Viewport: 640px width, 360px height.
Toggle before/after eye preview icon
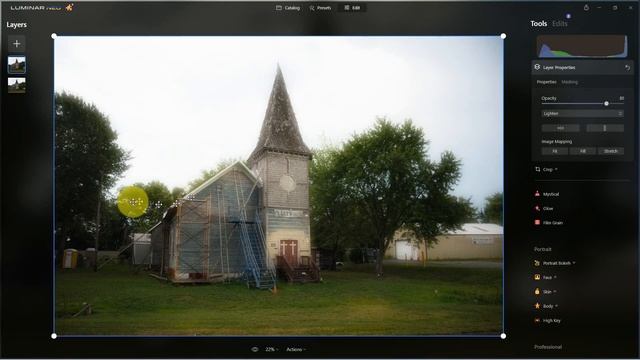click(x=255, y=349)
